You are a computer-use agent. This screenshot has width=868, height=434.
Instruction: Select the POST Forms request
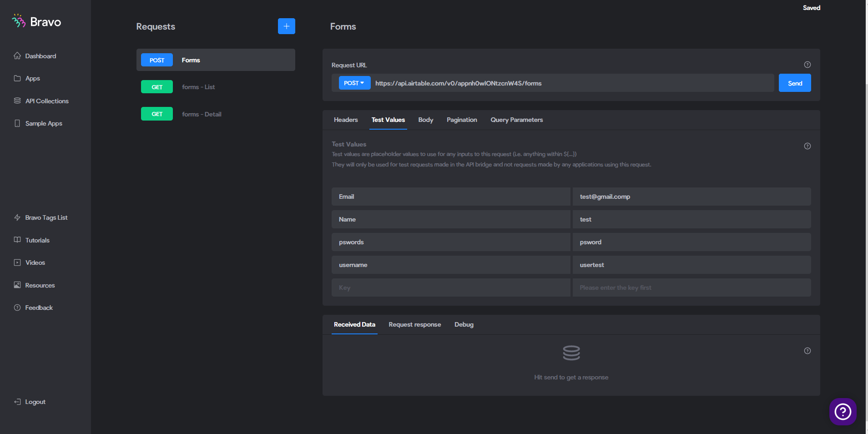(x=216, y=60)
